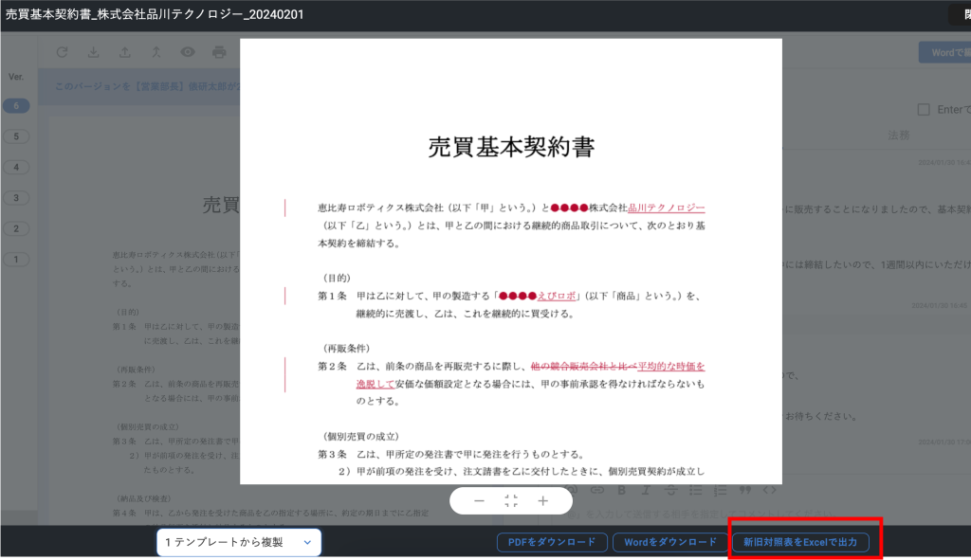The width and height of the screenshot is (971, 560).
Task: Select version 6 in the Ver. list
Action: pyautogui.click(x=15, y=106)
